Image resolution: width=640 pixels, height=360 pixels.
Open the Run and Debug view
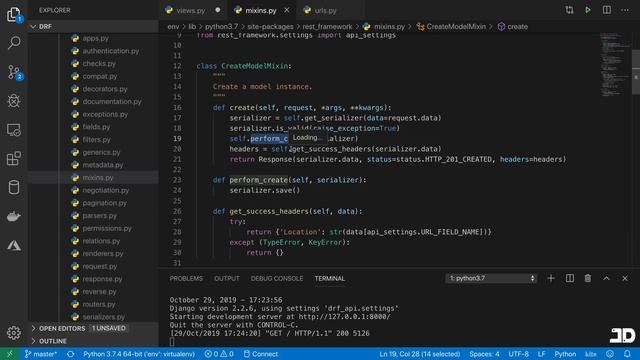[14, 101]
